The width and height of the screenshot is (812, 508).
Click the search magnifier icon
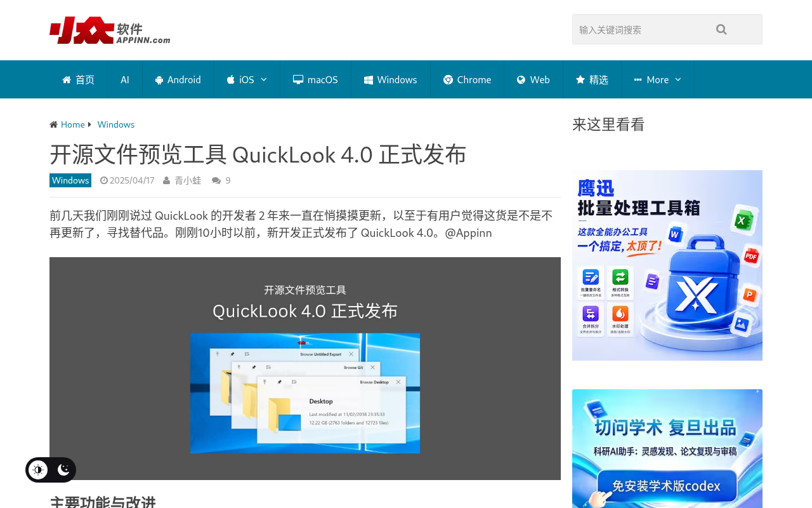pos(721,29)
